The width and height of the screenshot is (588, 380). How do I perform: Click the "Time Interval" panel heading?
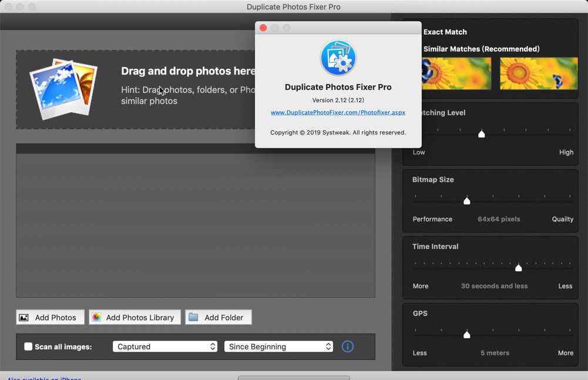(x=435, y=247)
